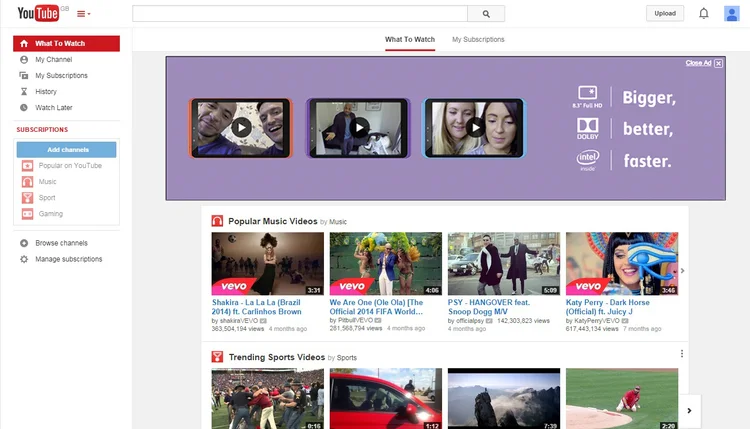Click next arrow on Popular Music Videos
Viewport: 750px width, 429px height.
(683, 271)
